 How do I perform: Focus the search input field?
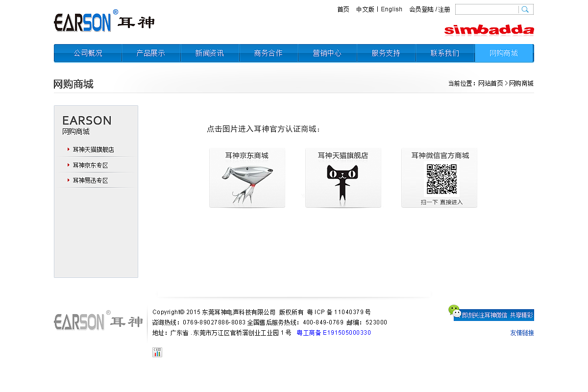pos(487,9)
